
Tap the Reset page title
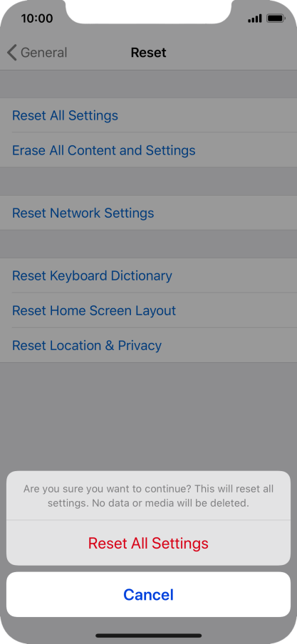click(x=148, y=53)
